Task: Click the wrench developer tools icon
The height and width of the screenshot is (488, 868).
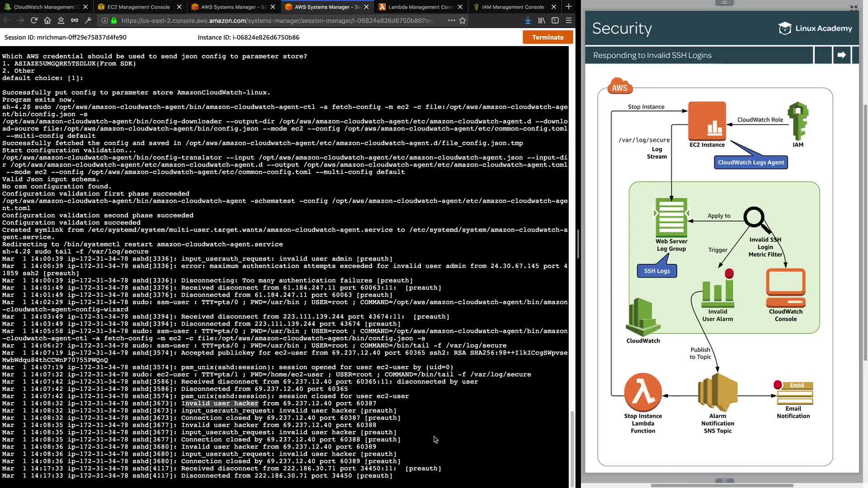Action: [88, 20]
